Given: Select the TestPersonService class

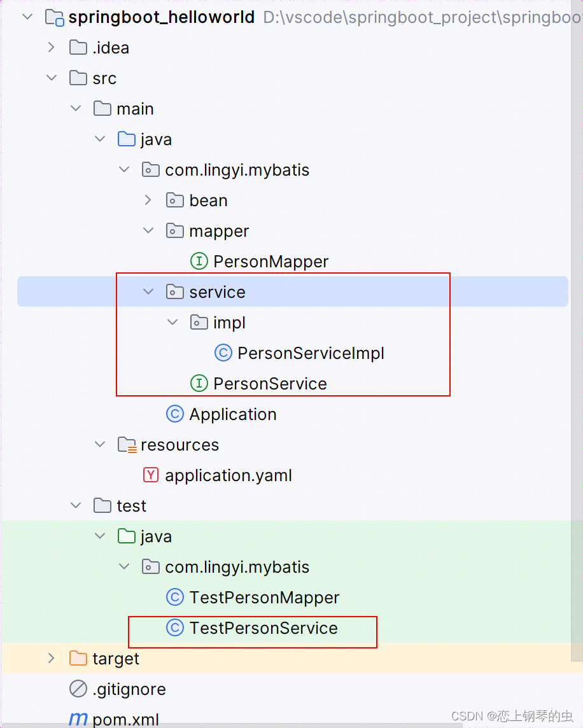Looking at the screenshot, I should 263,627.
